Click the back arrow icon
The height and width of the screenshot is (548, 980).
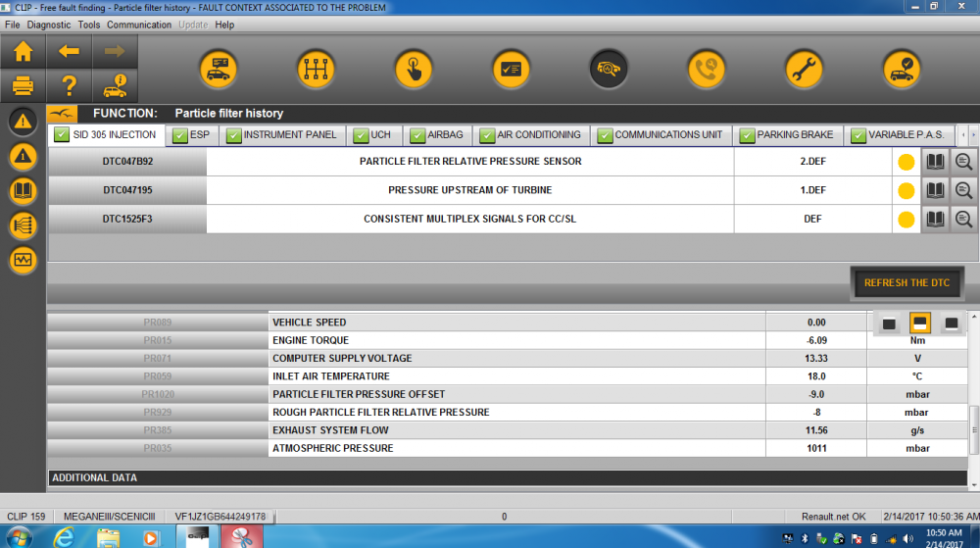(x=69, y=51)
